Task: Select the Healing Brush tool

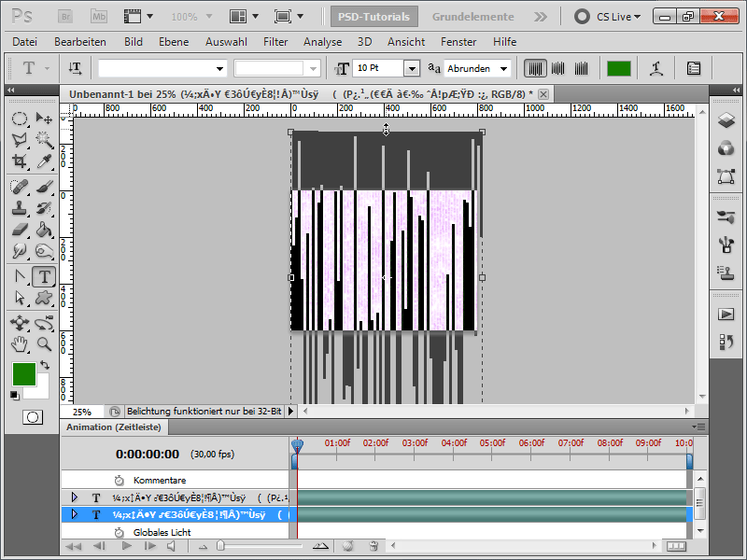Action: click(x=19, y=187)
